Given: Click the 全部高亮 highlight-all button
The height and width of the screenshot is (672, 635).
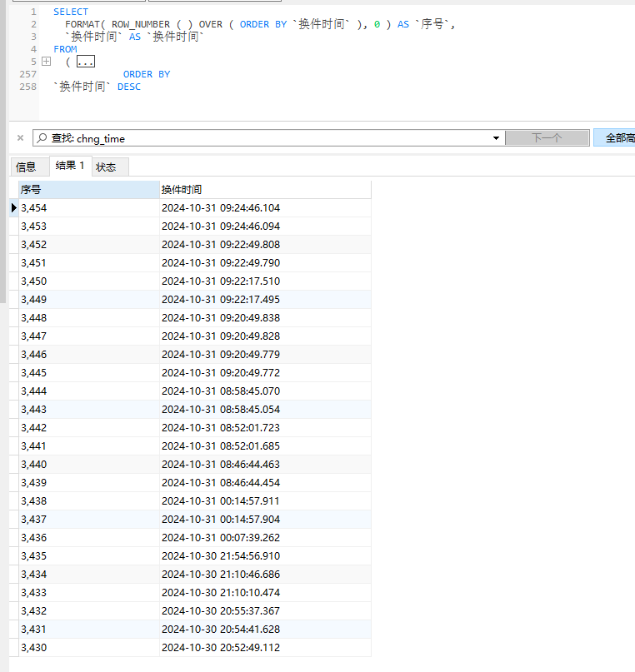Looking at the screenshot, I should [x=617, y=138].
